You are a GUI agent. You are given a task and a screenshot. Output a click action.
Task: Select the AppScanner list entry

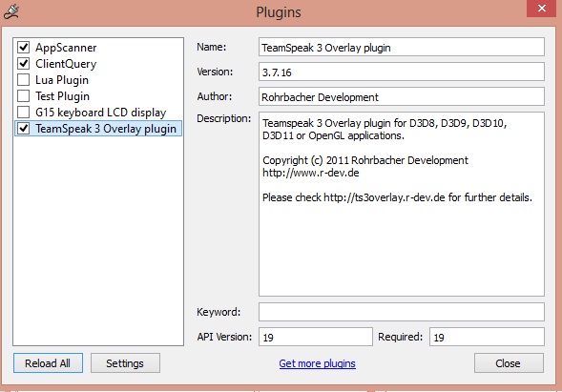(x=66, y=48)
